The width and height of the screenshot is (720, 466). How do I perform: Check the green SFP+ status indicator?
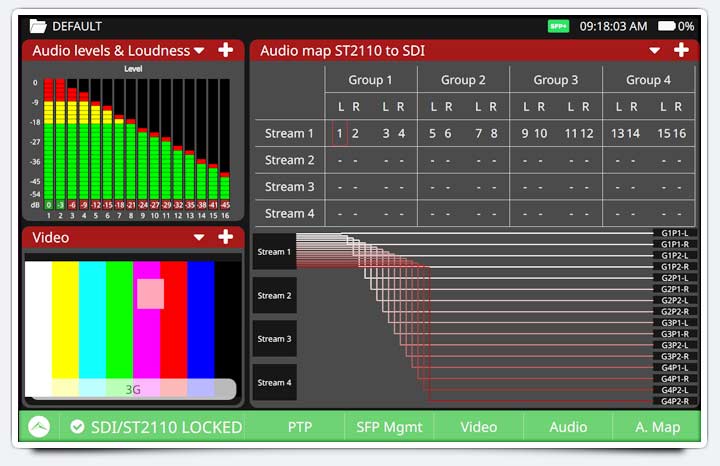point(558,26)
